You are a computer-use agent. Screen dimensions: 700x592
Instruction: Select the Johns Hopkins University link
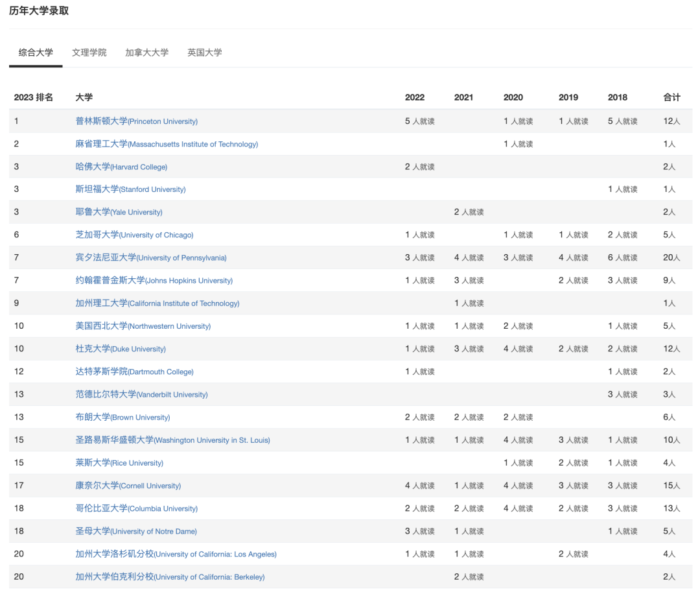154,281
